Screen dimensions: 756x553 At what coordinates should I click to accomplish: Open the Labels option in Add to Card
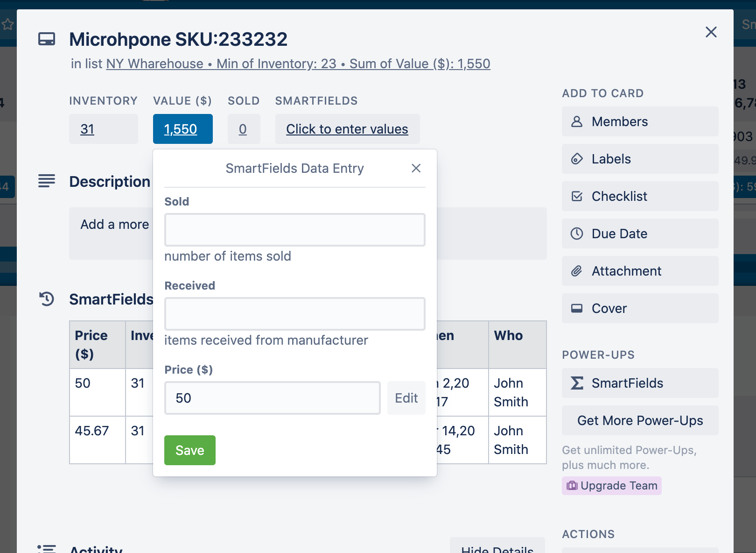pos(577,159)
